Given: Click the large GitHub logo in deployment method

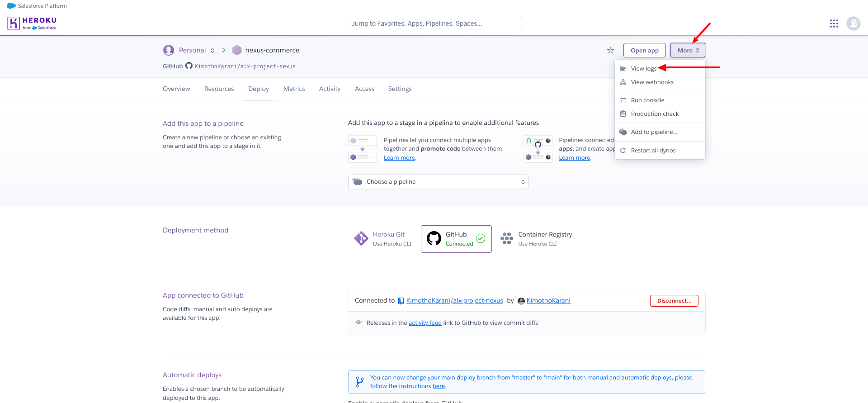Looking at the screenshot, I should 434,238.
